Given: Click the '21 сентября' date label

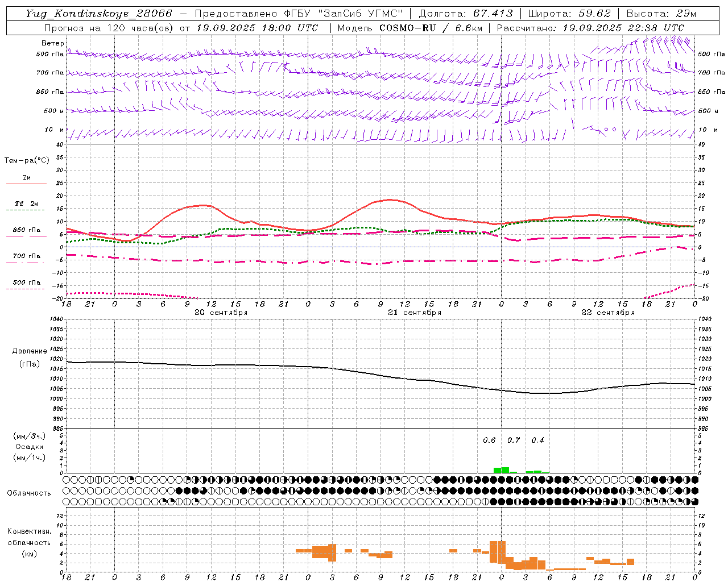Looking at the screenshot, I should click(x=415, y=313).
